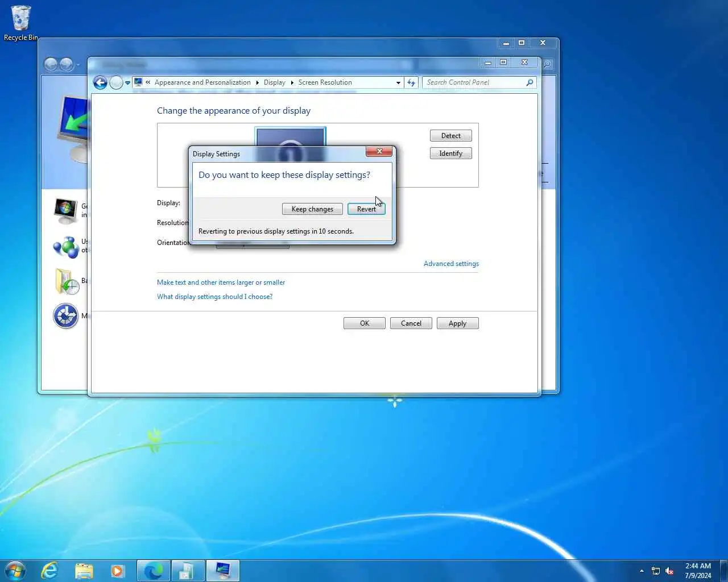
Task: Click the Apply button
Action: [457, 323]
